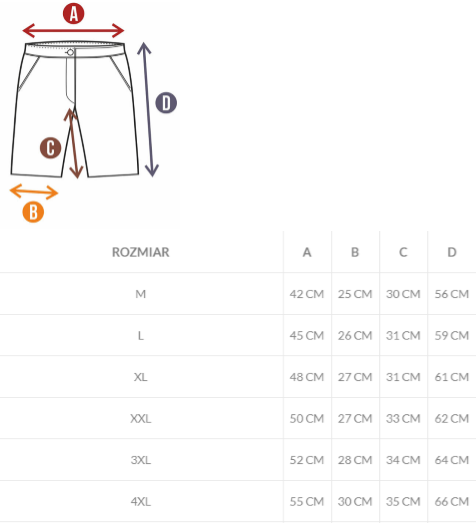Select the A column header
Screen dimensions: 476x523
click(x=307, y=252)
